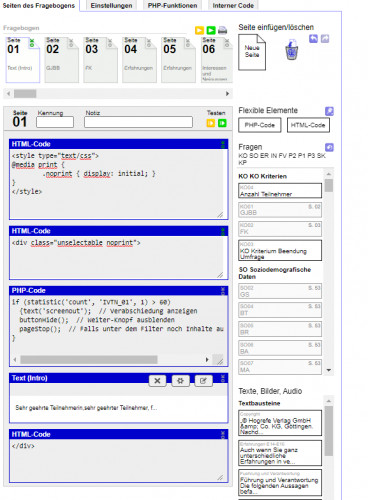
Task: Click the icon beside Flexible Elemente heading
Action: (329, 111)
